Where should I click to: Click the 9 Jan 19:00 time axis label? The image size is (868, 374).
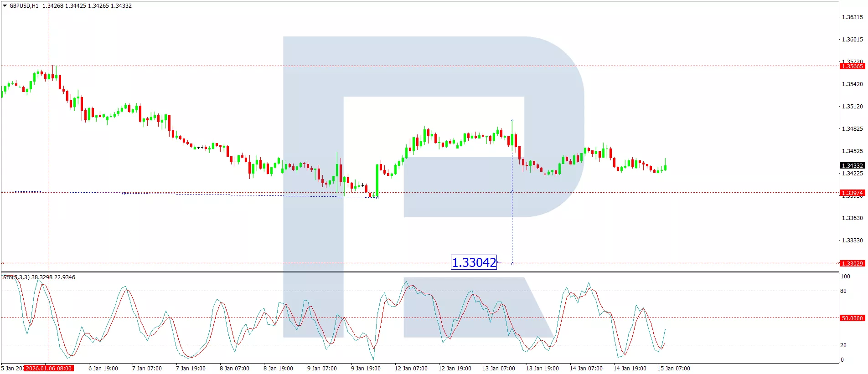coord(366,369)
